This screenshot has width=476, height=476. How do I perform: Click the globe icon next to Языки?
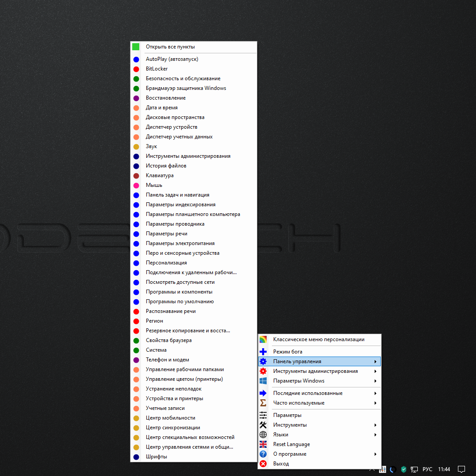click(x=263, y=435)
